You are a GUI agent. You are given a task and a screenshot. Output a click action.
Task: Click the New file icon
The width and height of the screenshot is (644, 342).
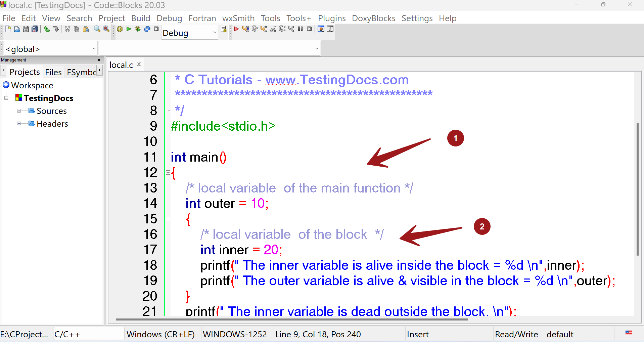point(8,29)
